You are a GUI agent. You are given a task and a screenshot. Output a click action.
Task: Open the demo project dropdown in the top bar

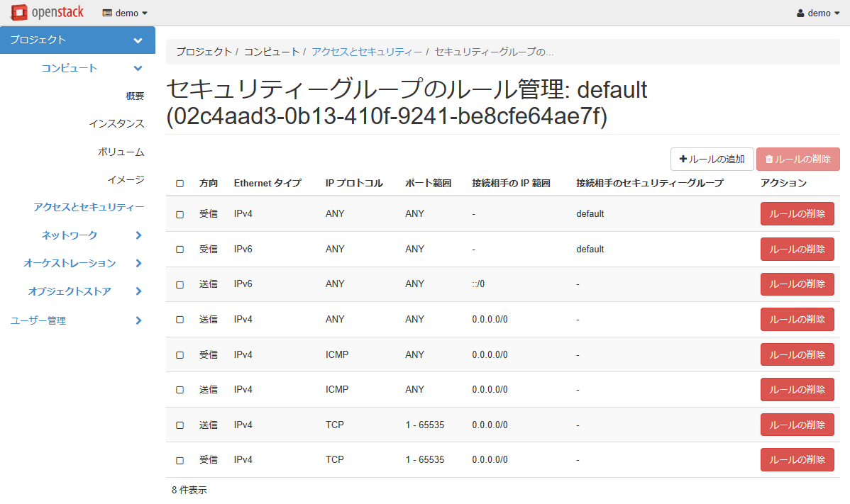coord(124,12)
